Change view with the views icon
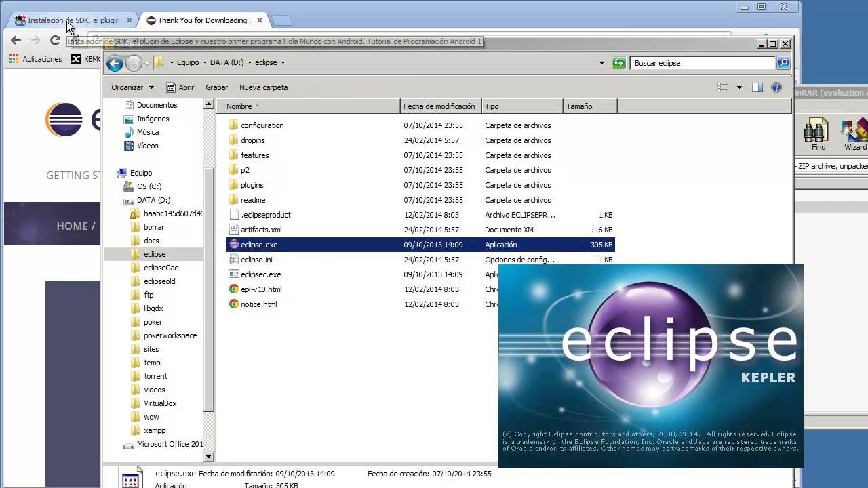Image resolution: width=868 pixels, height=488 pixels. pyautogui.click(x=723, y=87)
